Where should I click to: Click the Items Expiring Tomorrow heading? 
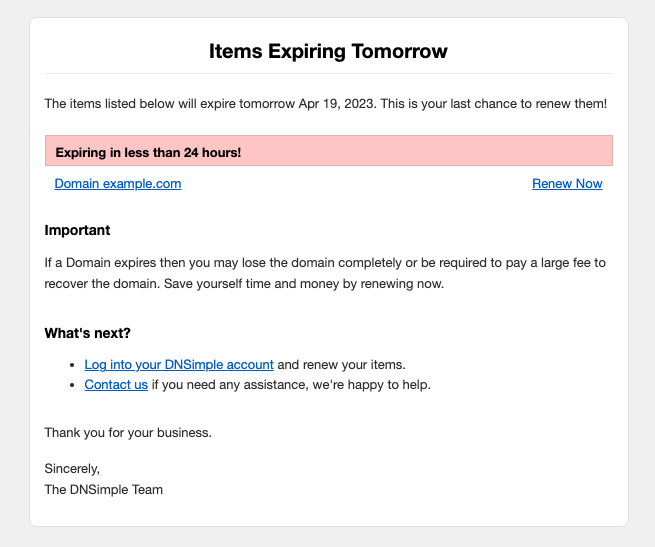tap(328, 51)
